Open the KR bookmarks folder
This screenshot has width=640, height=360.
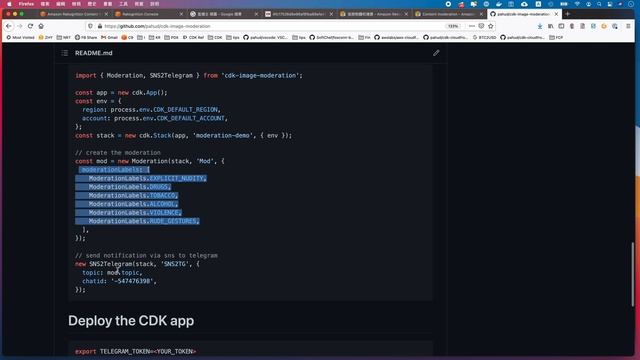[x=155, y=37]
